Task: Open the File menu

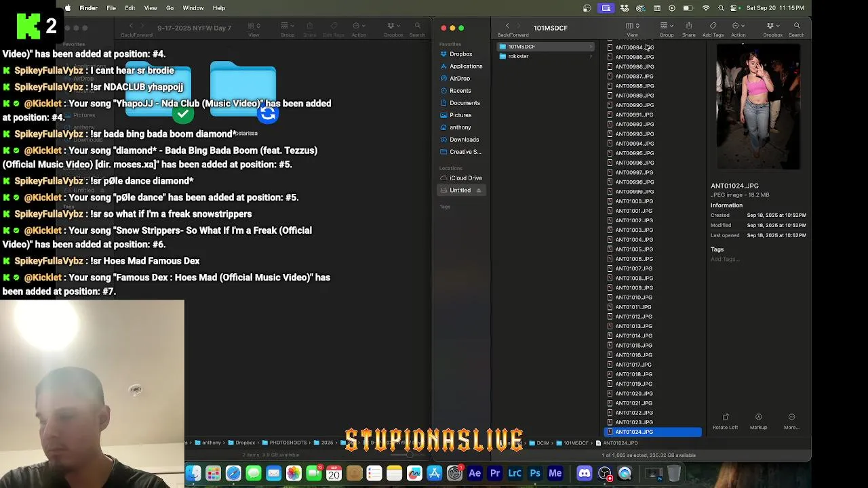Action: coord(111,8)
